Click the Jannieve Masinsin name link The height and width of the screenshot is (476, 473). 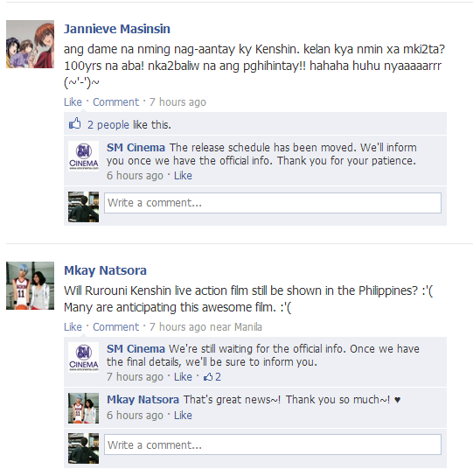pyautogui.click(x=117, y=29)
